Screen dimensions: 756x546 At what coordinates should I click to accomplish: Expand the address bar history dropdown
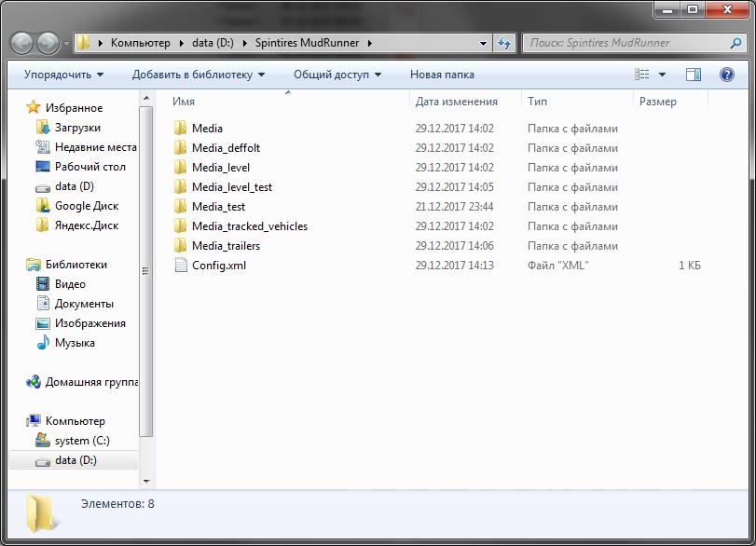(483, 43)
